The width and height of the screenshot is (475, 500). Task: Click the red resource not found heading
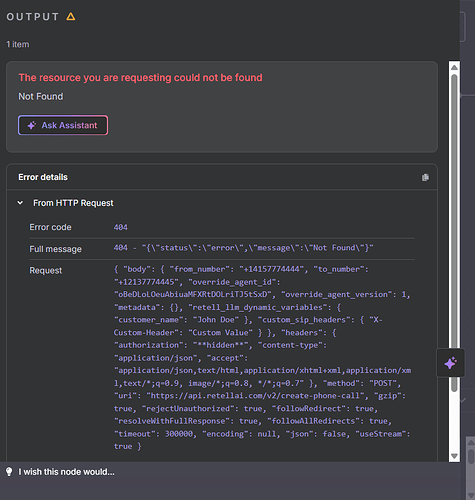coord(140,78)
